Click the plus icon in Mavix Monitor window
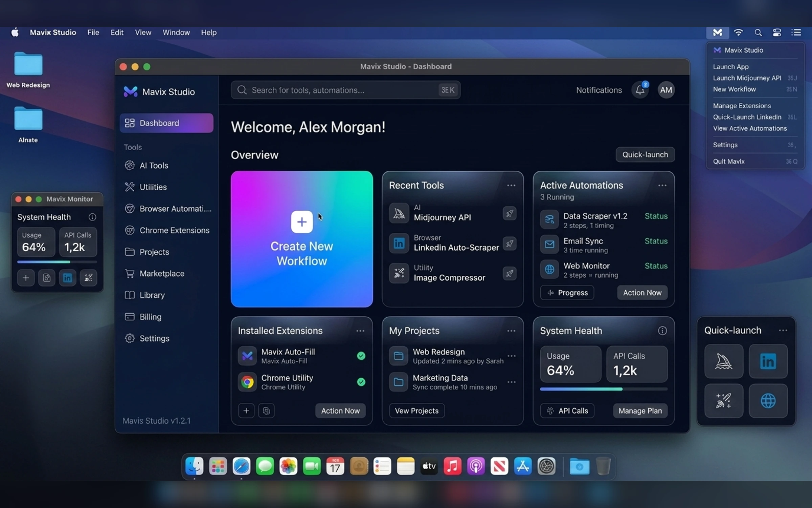The height and width of the screenshot is (508, 812). click(x=26, y=278)
